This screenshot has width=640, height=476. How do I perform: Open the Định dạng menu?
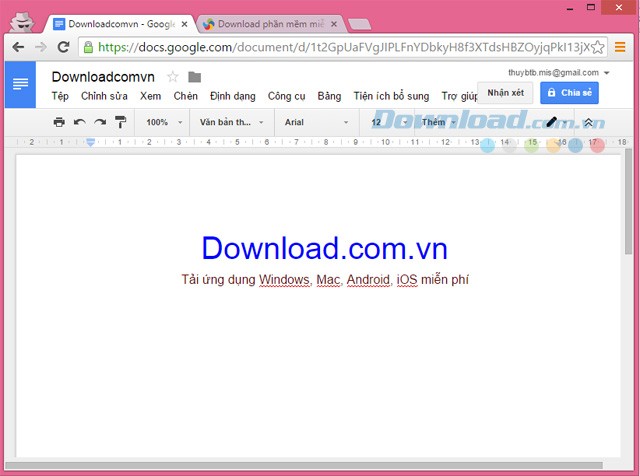point(233,96)
